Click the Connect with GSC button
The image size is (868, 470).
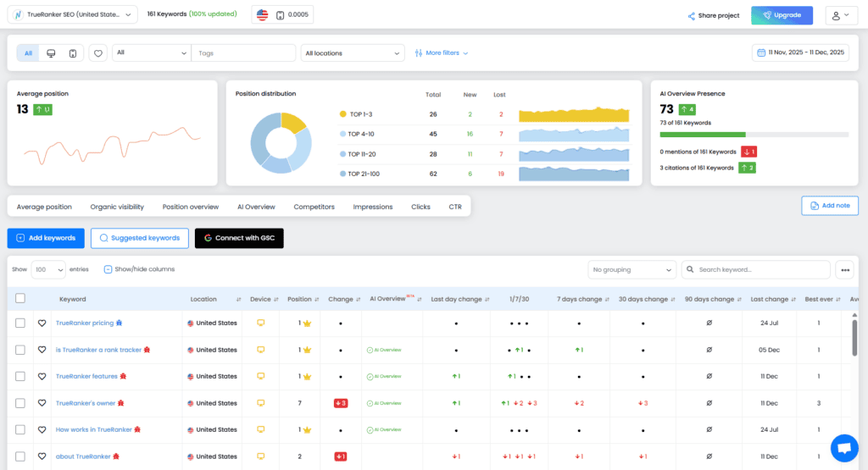point(239,238)
